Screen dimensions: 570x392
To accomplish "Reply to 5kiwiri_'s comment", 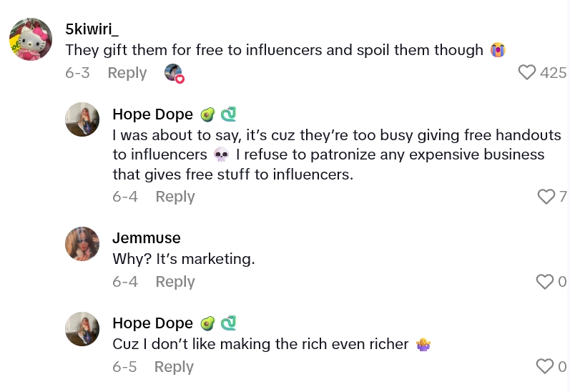I will 127,73.
